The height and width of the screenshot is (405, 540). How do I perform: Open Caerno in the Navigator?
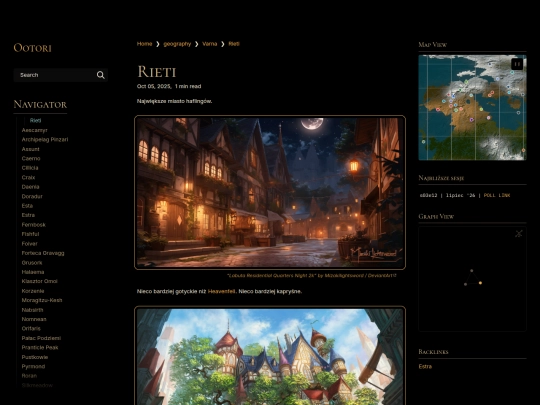pyautogui.click(x=31, y=158)
